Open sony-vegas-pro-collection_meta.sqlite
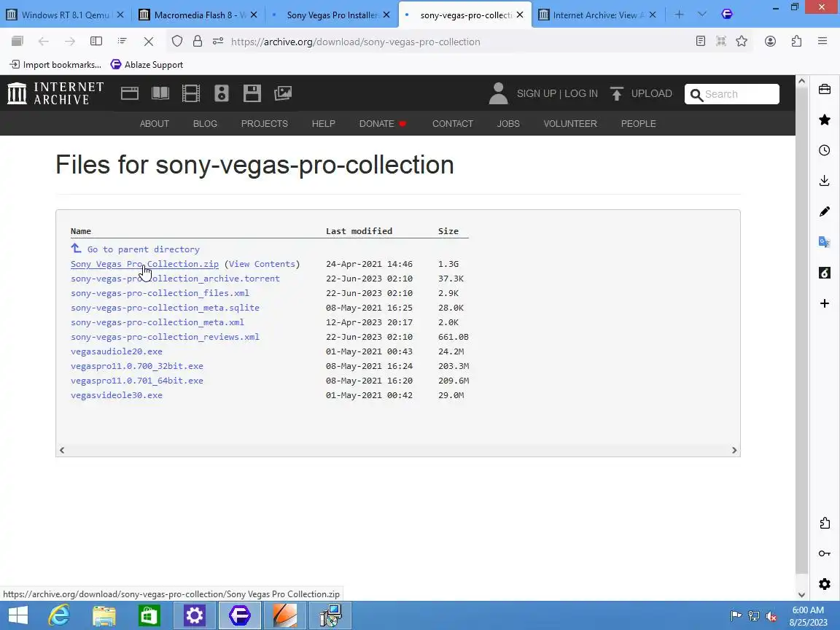This screenshot has width=840, height=630. click(x=165, y=308)
